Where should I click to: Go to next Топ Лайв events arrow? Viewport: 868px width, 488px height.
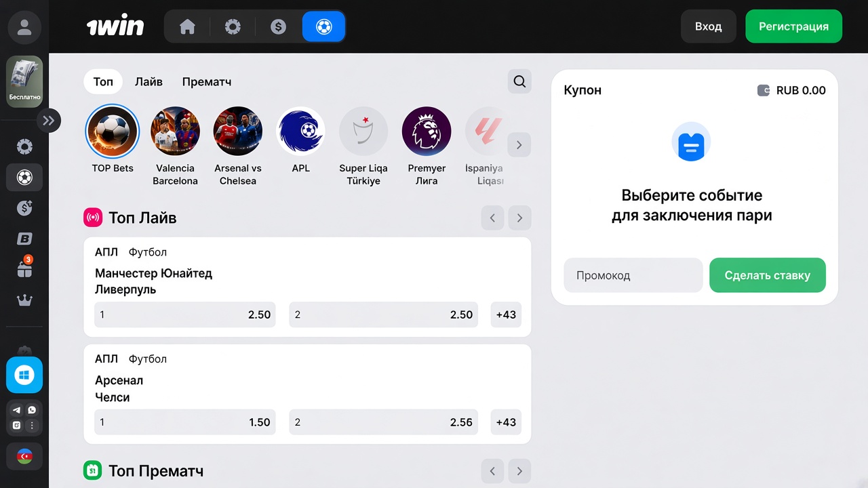click(519, 218)
